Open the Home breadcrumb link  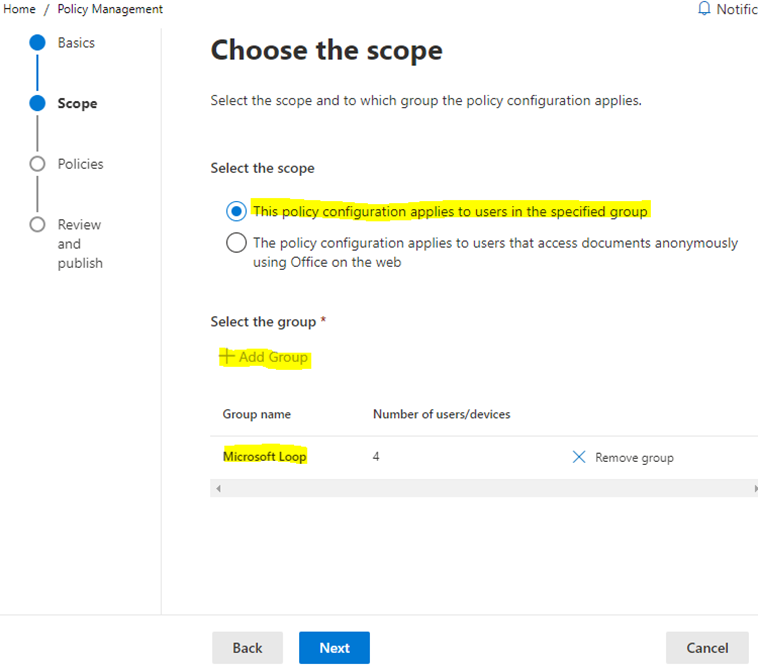pos(20,9)
